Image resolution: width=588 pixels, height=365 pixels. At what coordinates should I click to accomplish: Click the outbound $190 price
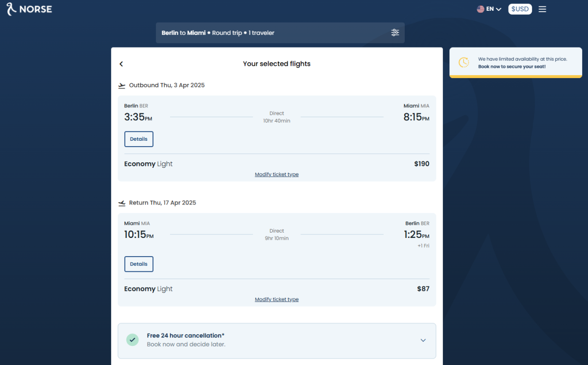[x=421, y=164]
